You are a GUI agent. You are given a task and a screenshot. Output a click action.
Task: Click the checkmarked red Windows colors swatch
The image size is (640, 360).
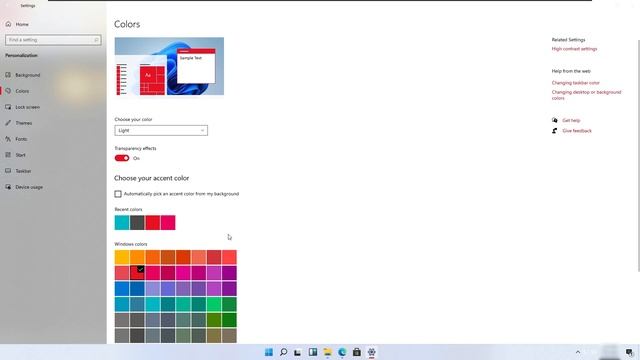137,273
